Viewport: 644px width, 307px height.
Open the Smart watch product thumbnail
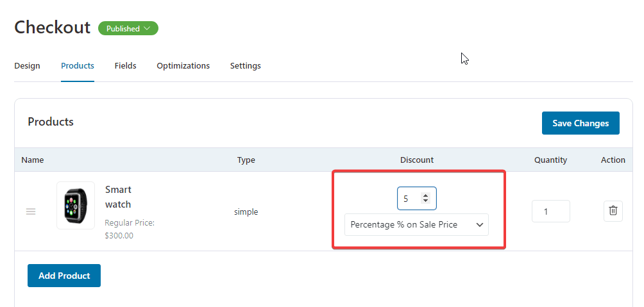(x=76, y=205)
